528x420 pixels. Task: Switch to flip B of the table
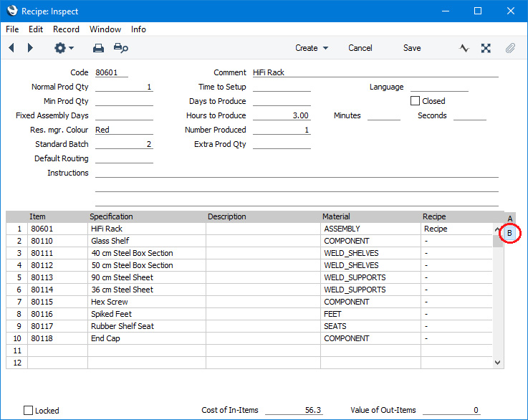pyautogui.click(x=509, y=233)
